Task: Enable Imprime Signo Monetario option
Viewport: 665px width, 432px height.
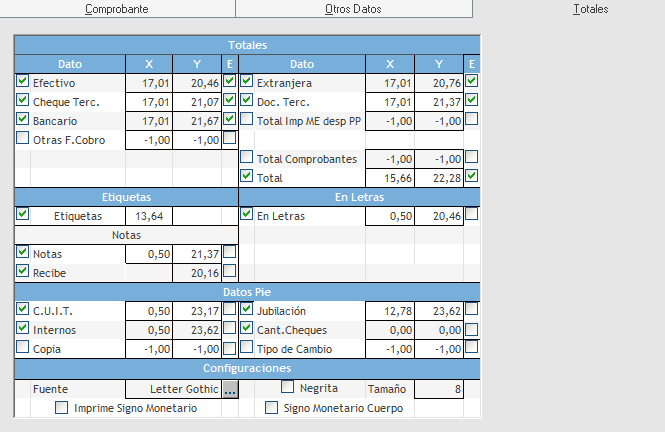Action: point(62,407)
